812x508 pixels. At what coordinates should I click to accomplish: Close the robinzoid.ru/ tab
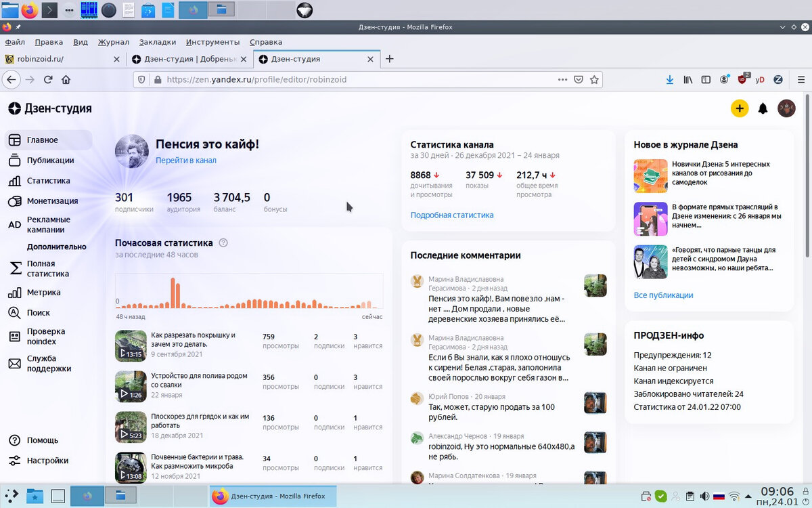click(116, 59)
